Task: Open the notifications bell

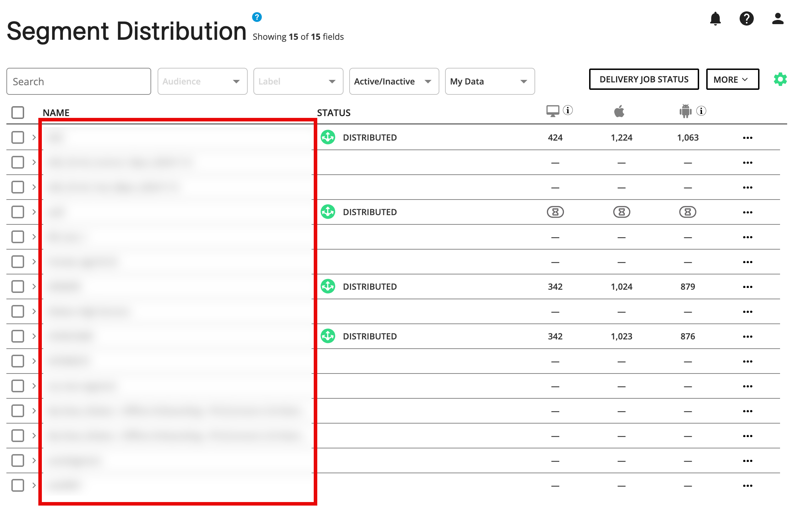Action: (x=715, y=18)
